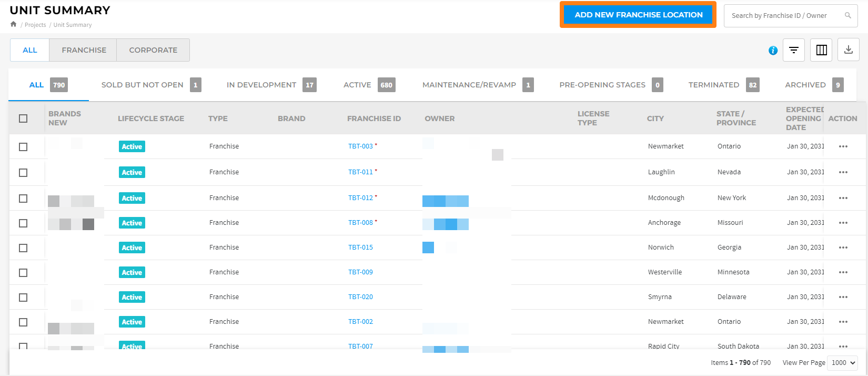The height and width of the screenshot is (376, 868).
Task: Check the TBT-020 row checkbox
Action: 23,298
